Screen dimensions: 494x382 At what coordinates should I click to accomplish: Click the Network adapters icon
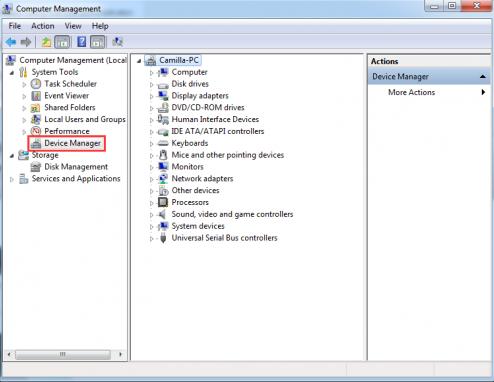(x=163, y=179)
